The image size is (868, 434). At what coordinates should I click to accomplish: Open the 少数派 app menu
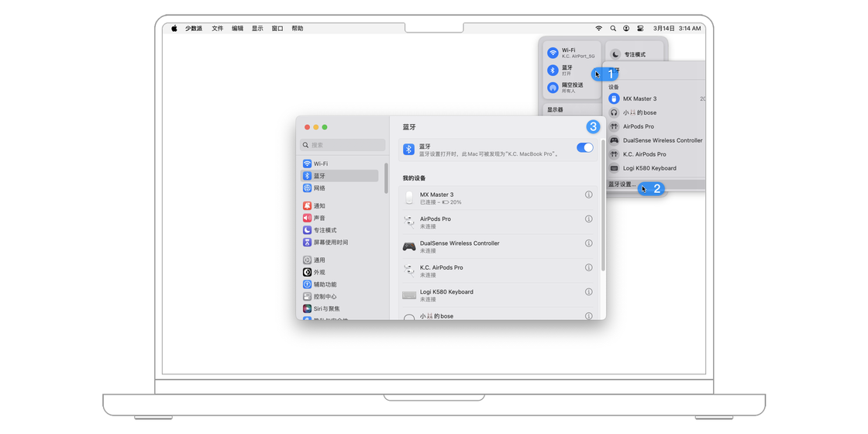click(194, 28)
